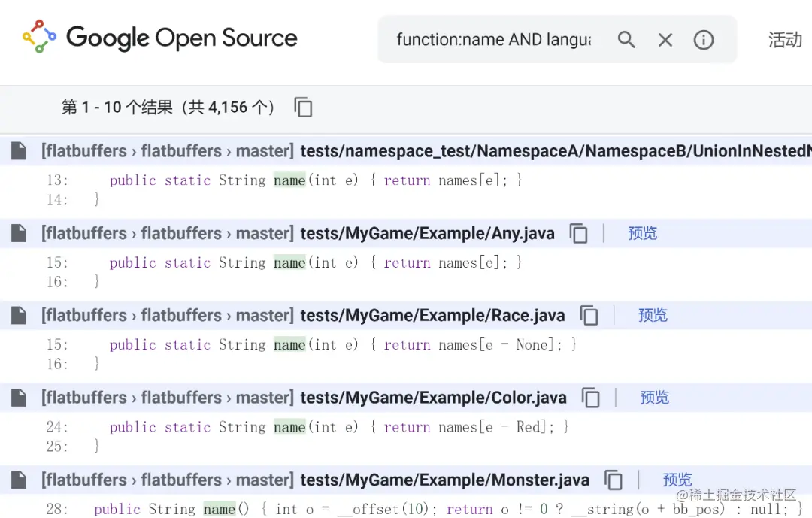Click the file icon beside Race.java
This screenshot has height=518, width=812.
pos(18,316)
